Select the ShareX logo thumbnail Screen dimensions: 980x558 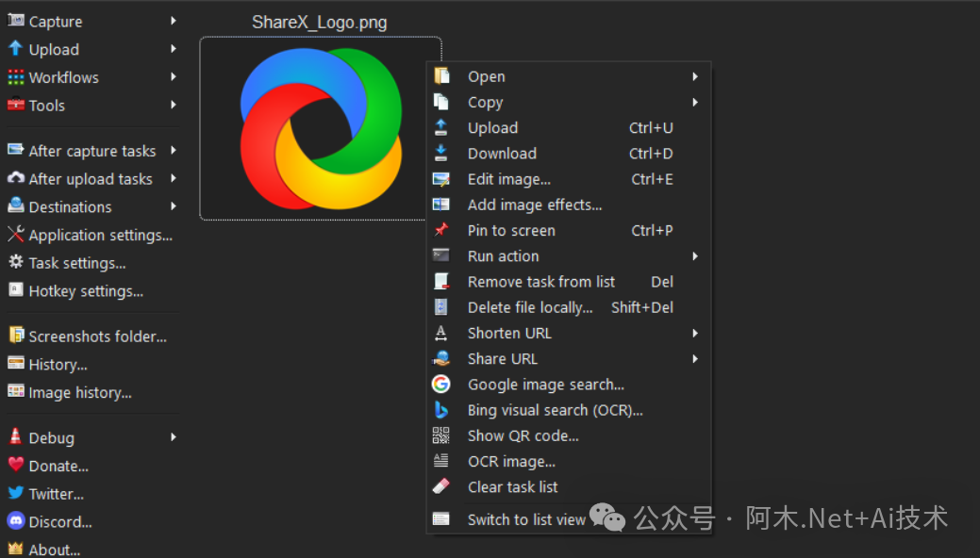[x=321, y=129]
